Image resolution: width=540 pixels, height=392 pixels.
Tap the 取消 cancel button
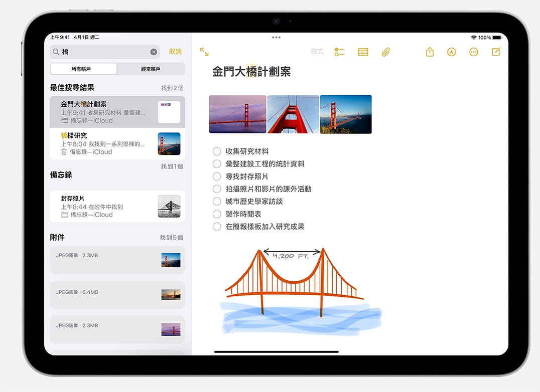tap(175, 52)
